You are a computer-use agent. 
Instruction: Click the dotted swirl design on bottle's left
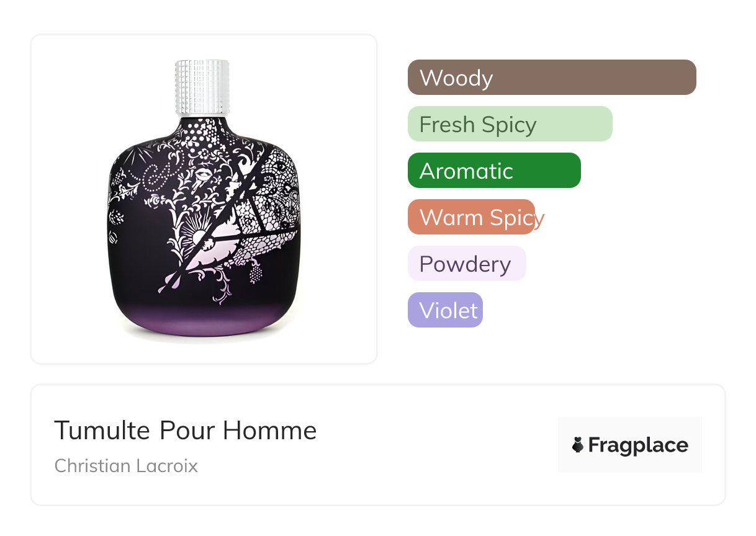pos(155,177)
